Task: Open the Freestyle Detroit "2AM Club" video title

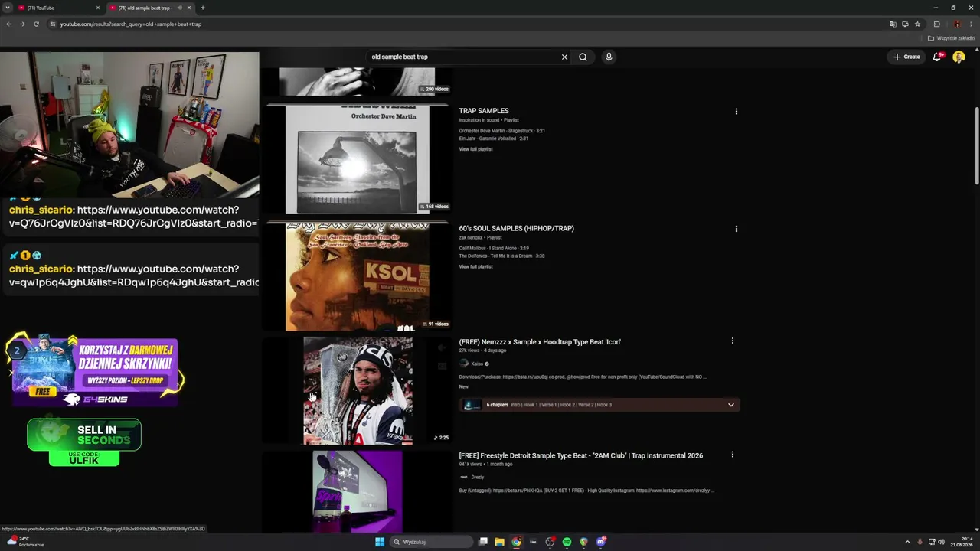Action: pyautogui.click(x=581, y=455)
